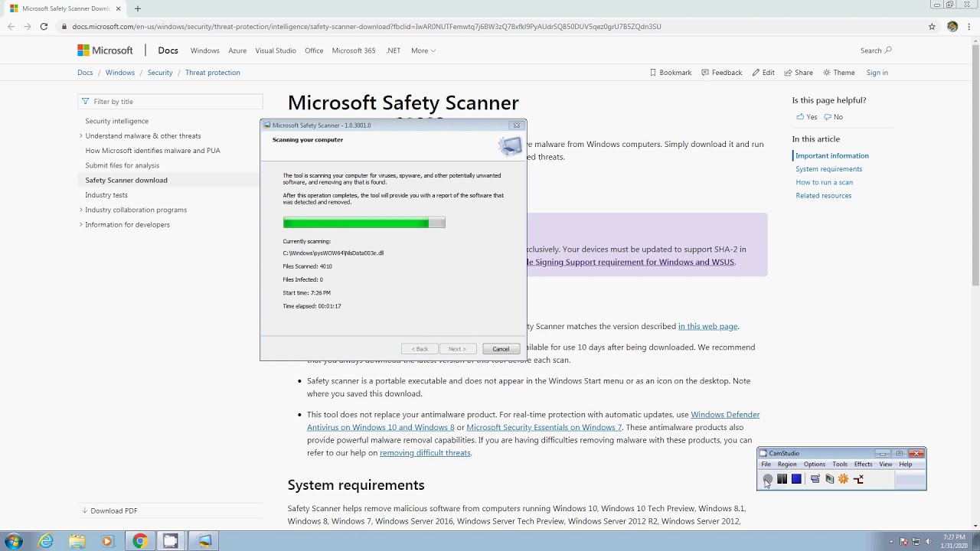Open the Azure nav item
980x551 pixels.
[237, 51]
